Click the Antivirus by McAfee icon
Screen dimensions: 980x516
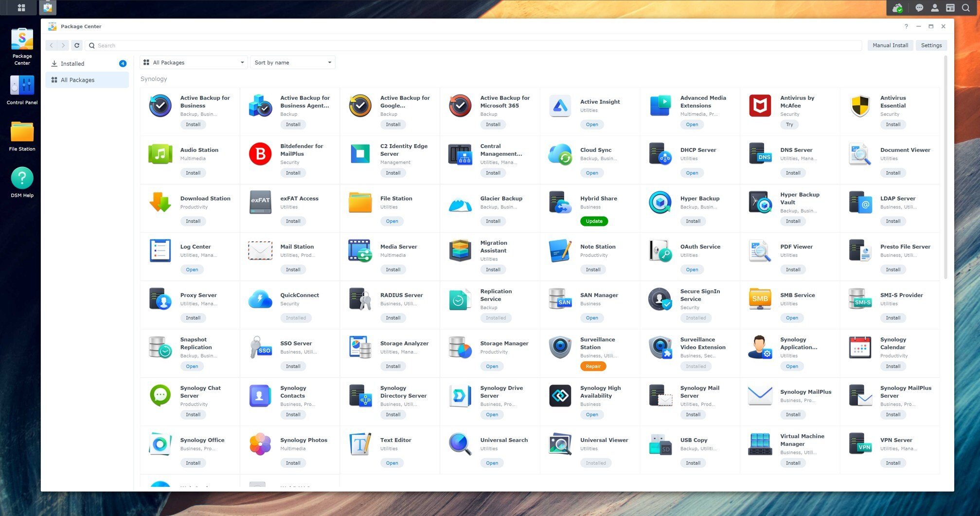pos(760,106)
